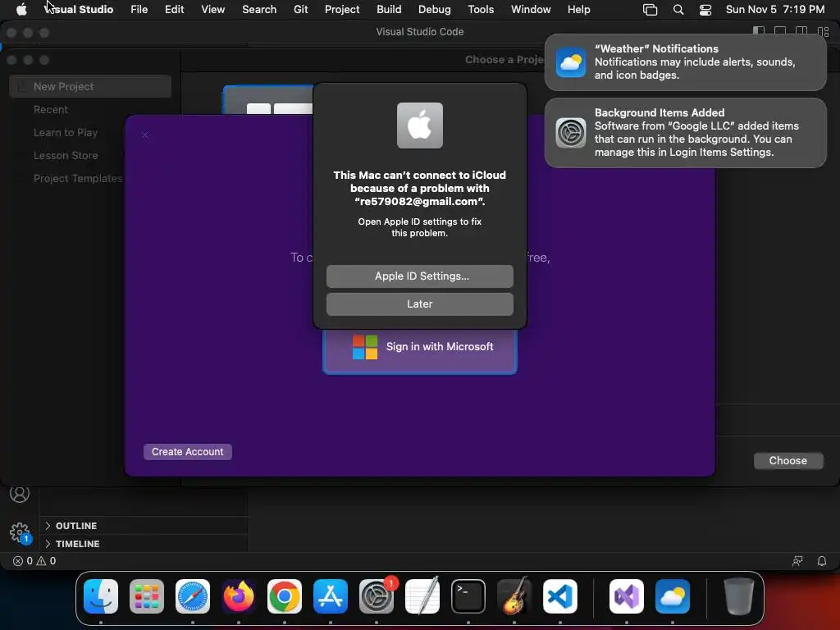Open Firefox from the Dock
840x630 pixels.
(x=239, y=596)
